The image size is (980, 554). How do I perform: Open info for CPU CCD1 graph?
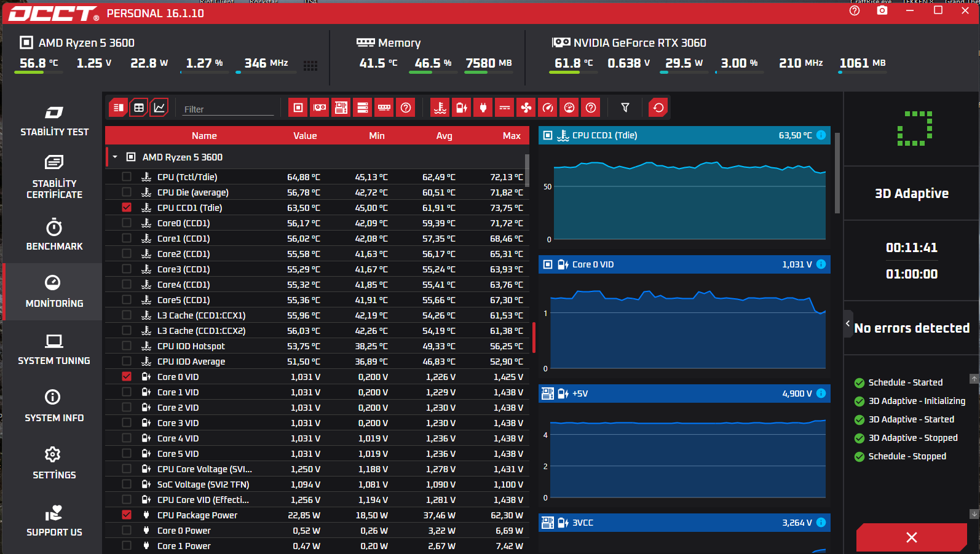click(821, 135)
